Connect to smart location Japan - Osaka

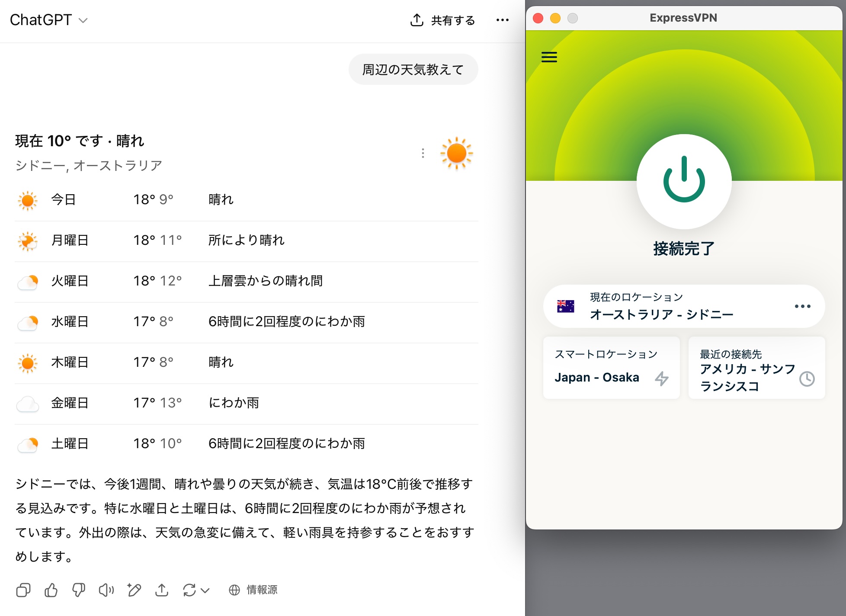pos(612,368)
